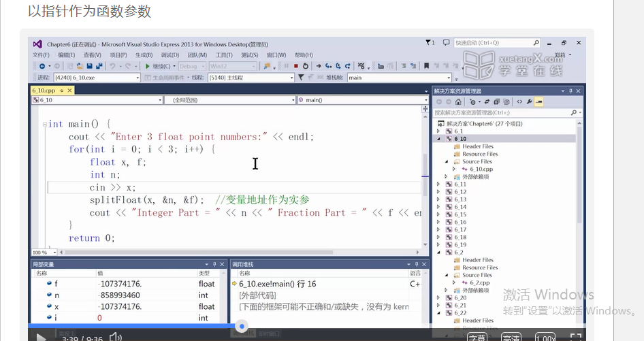This screenshot has height=341, width=644.
Task: Click the 快速启动 (Ctrl+Q) search box
Action: pyautogui.click(x=497, y=43)
